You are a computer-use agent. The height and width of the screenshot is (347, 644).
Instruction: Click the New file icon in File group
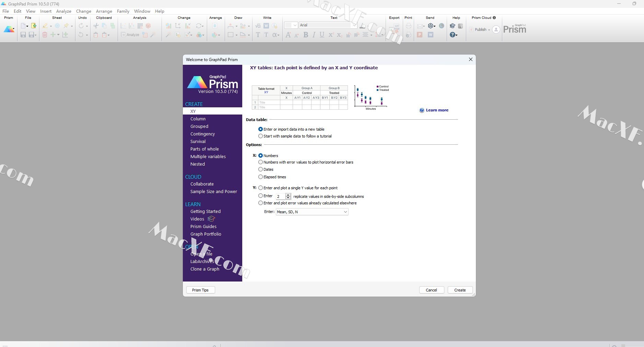(23, 26)
